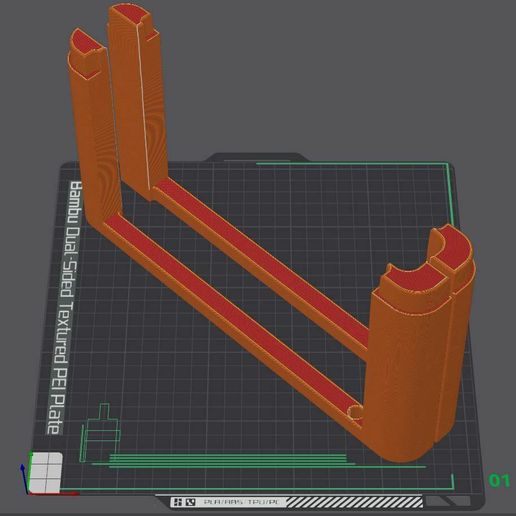
Task: Click second square icon beside PLA label
Action: pos(190,502)
